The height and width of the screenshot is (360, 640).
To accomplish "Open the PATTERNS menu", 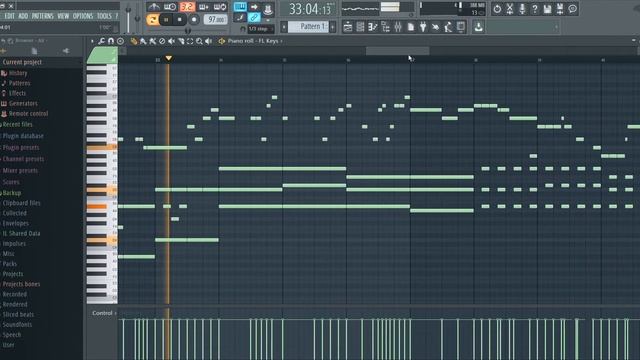I will (x=42, y=16).
